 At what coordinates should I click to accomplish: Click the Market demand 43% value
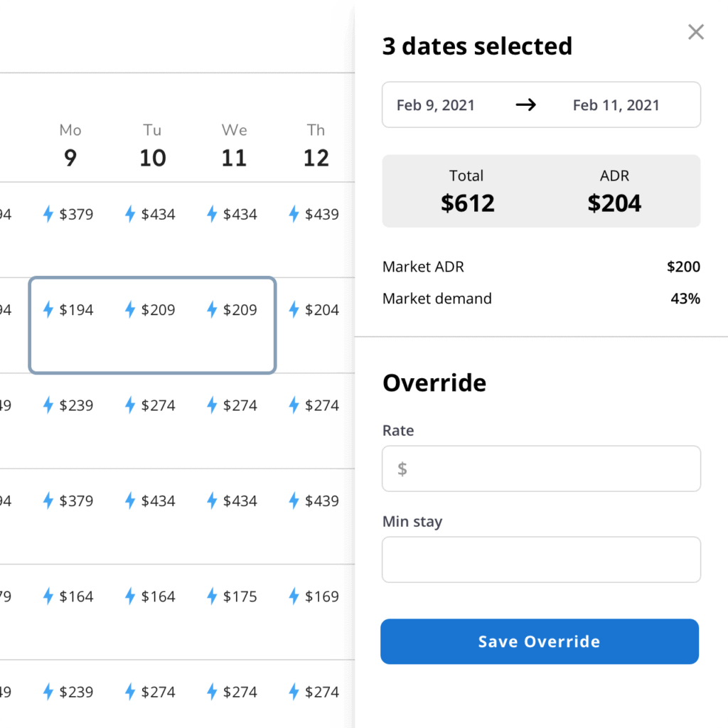click(x=685, y=299)
